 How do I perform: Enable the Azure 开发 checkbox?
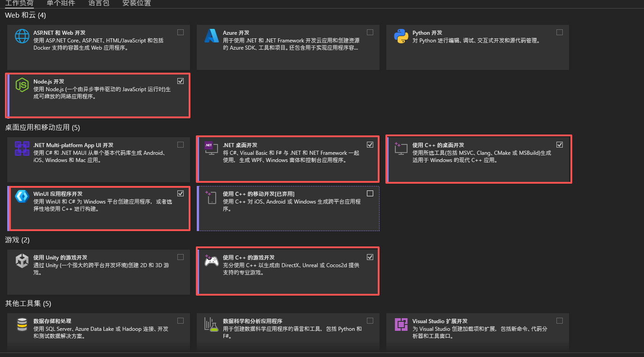pos(370,32)
